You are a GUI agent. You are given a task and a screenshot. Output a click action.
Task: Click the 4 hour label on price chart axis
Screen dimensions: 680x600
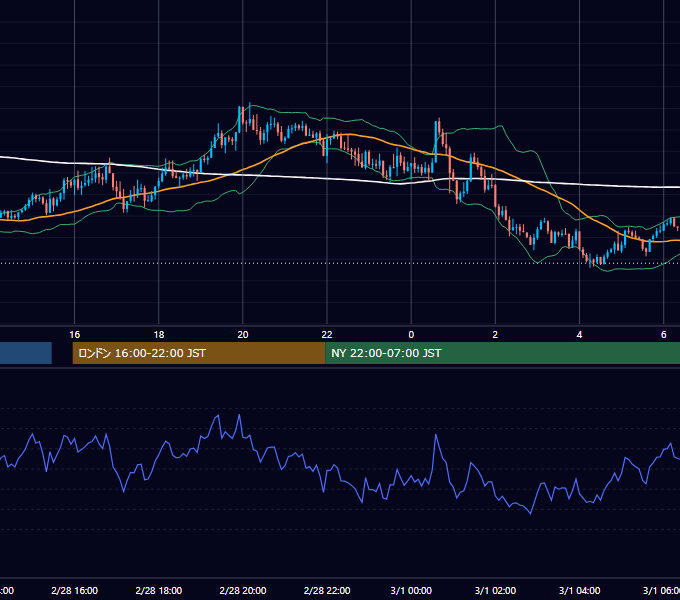[579, 334]
